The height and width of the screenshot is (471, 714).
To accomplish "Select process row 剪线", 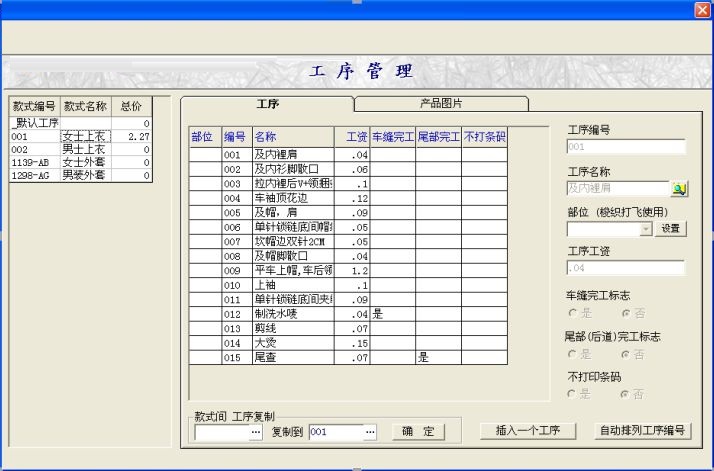I will [348, 328].
